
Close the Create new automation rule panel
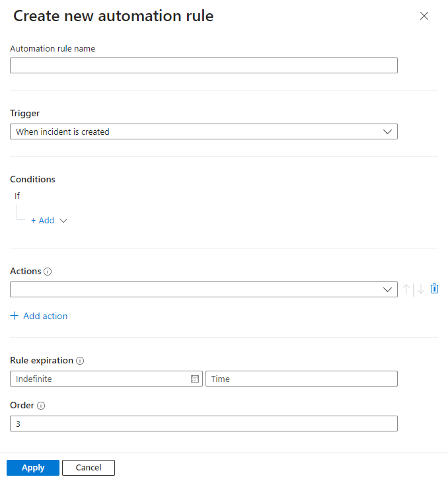pyautogui.click(x=424, y=17)
